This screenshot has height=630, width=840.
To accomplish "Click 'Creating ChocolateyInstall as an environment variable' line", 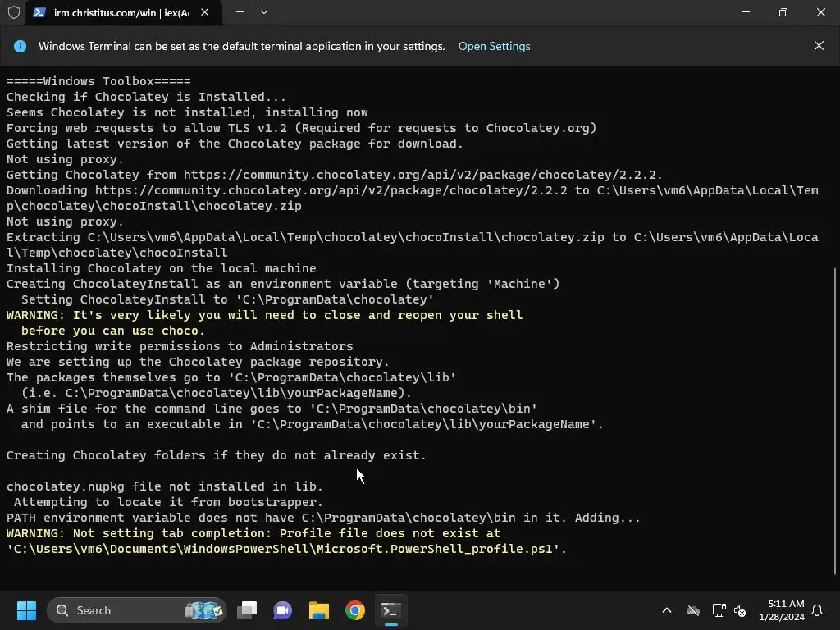I will [x=283, y=284].
